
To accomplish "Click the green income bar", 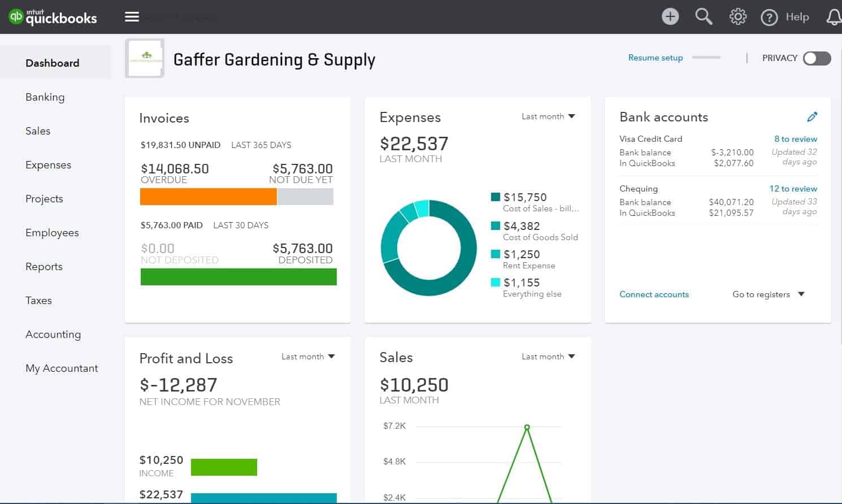I will pyautogui.click(x=224, y=467).
